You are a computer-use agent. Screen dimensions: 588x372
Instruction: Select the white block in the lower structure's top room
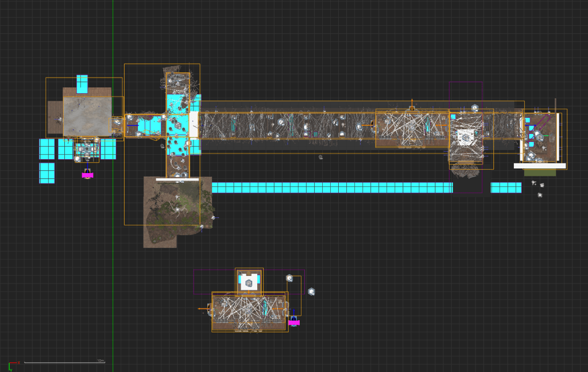point(249,282)
